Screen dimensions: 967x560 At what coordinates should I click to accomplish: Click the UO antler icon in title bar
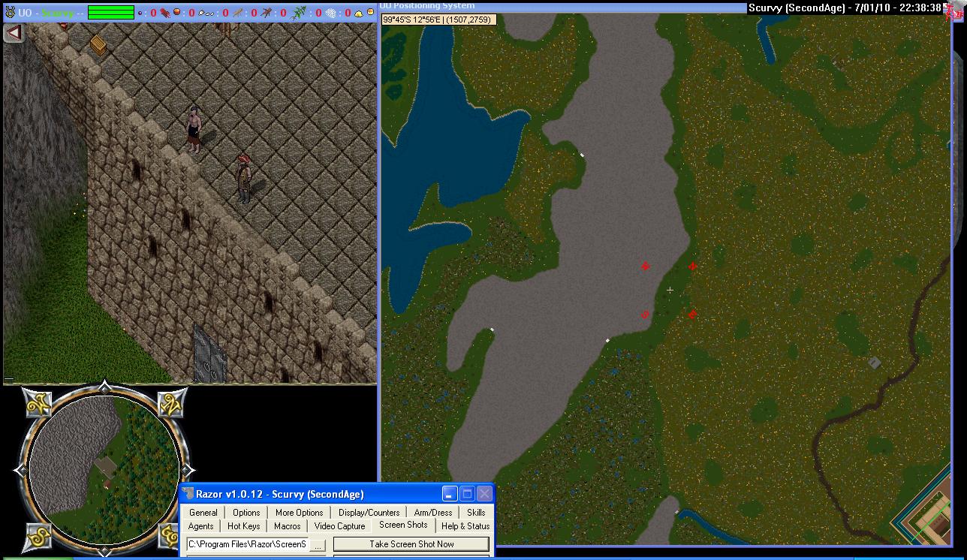tap(9, 13)
